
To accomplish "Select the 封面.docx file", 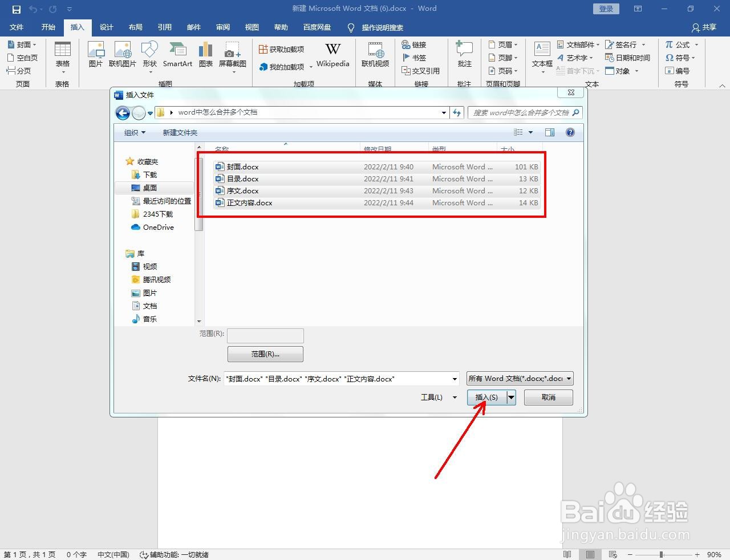I will coord(376,167).
